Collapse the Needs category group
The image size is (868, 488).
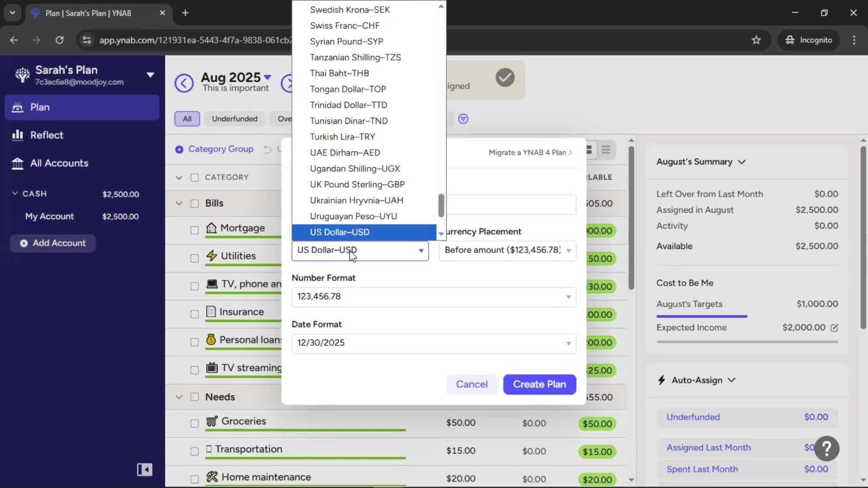click(x=179, y=397)
